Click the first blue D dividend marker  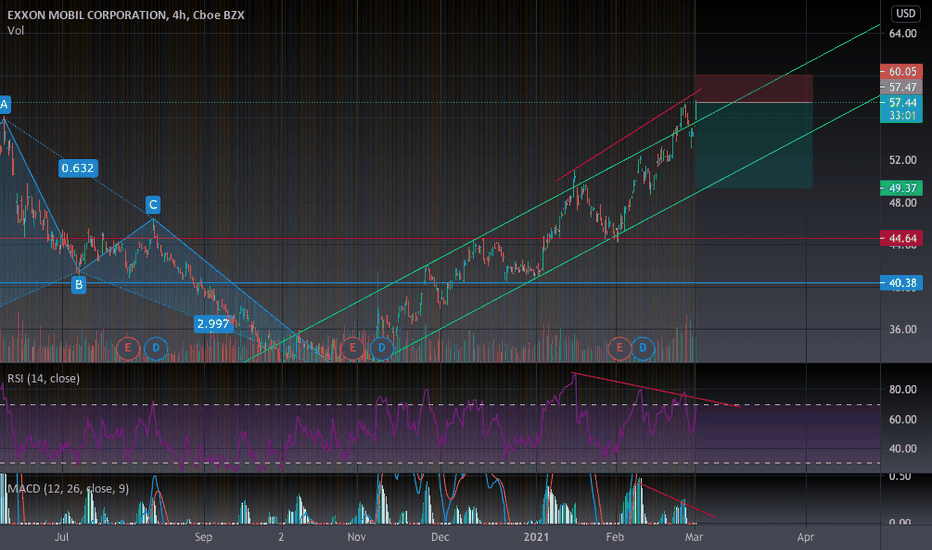pos(156,348)
